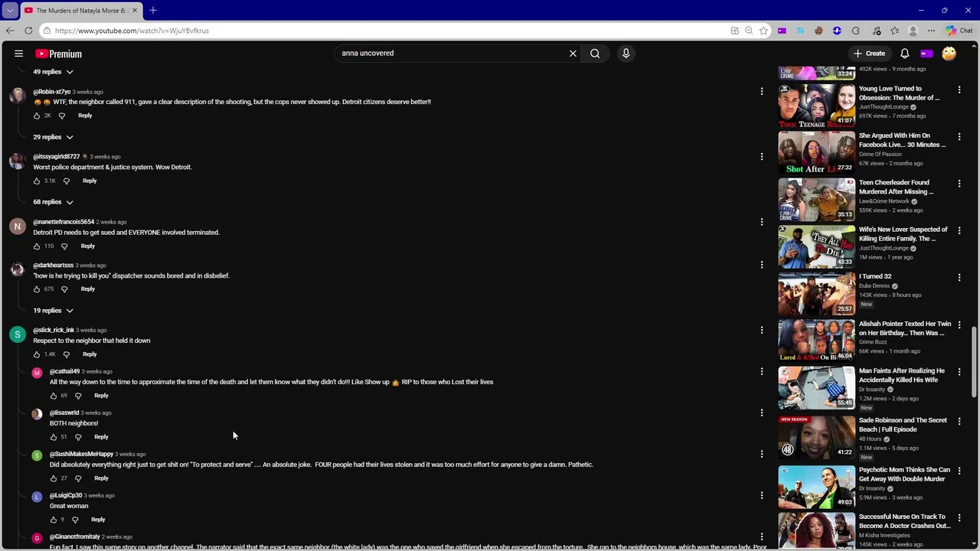Screen dimensions: 980x551
Task: Open account avatar menu
Action: (949, 54)
